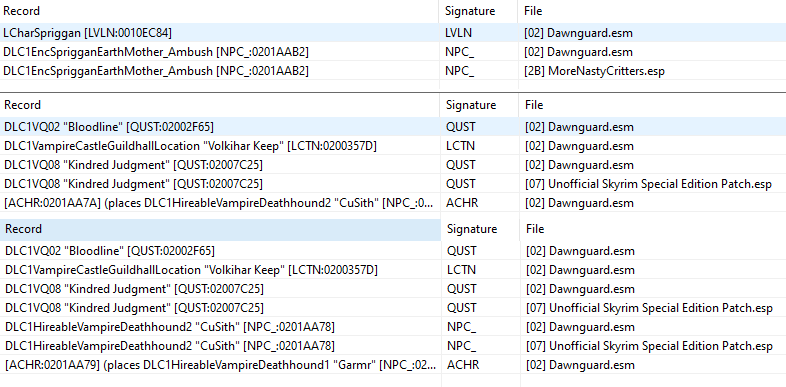This screenshot has width=786, height=387.
Task: Click the QUST signature in the highlighted Bloodline row
Action: [x=460, y=127]
